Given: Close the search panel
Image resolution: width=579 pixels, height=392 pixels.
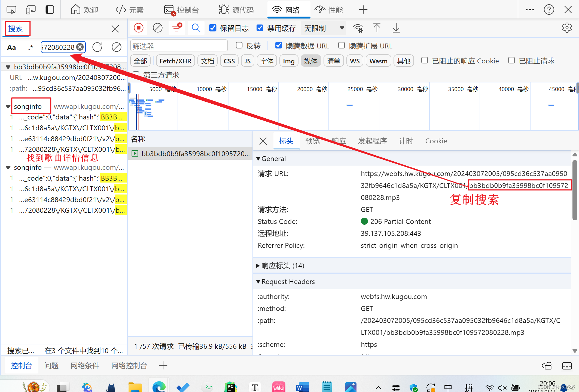Looking at the screenshot, I should [115, 29].
